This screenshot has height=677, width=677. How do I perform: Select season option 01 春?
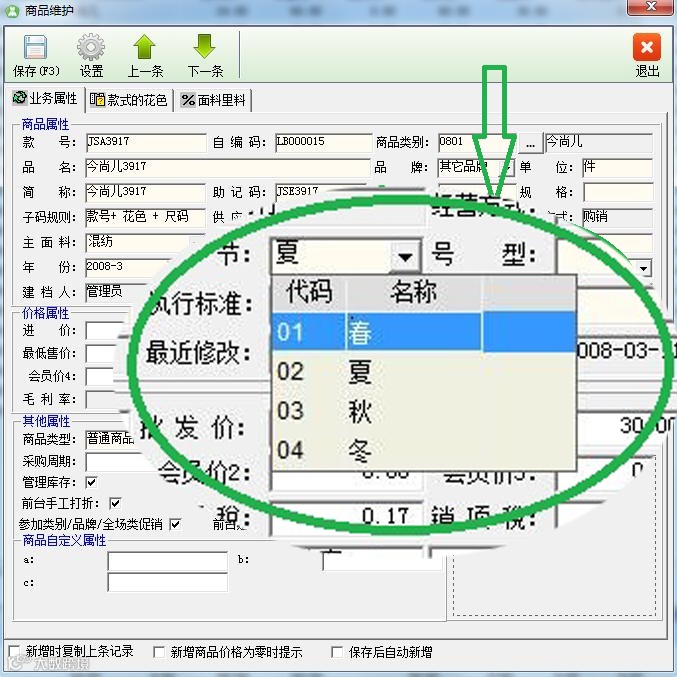pyautogui.click(x=424, y=332)
